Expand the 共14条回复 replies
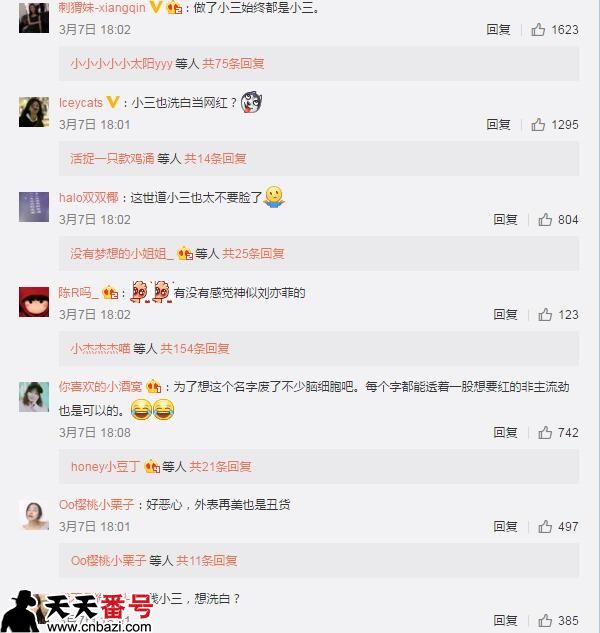Image resolution: width=600 pixels, height=633 pixels. click(215, 158)
